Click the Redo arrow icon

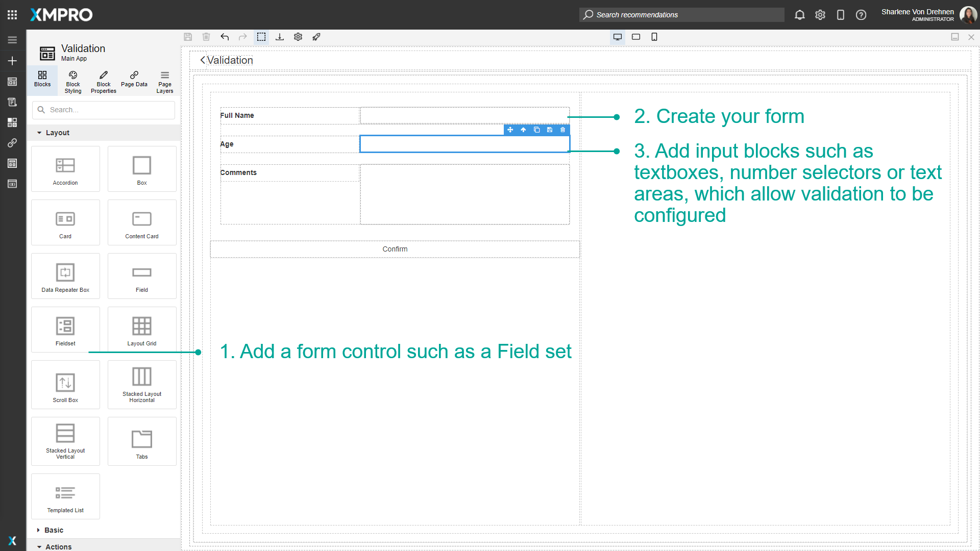click(243, 37)
